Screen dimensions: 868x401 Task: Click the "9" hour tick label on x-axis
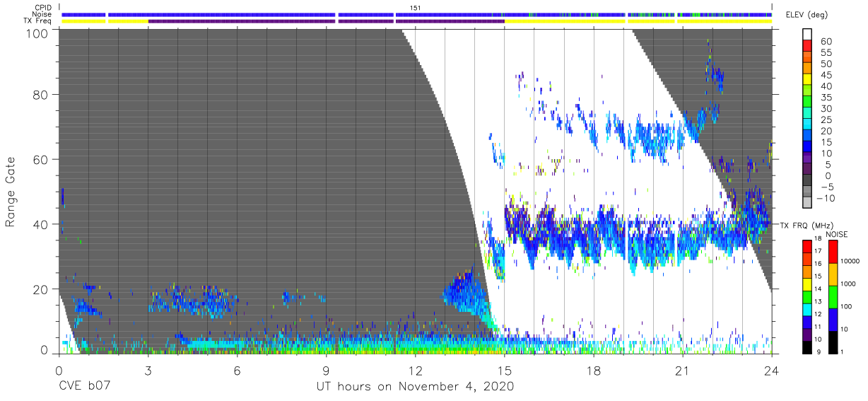pos(326,371)
